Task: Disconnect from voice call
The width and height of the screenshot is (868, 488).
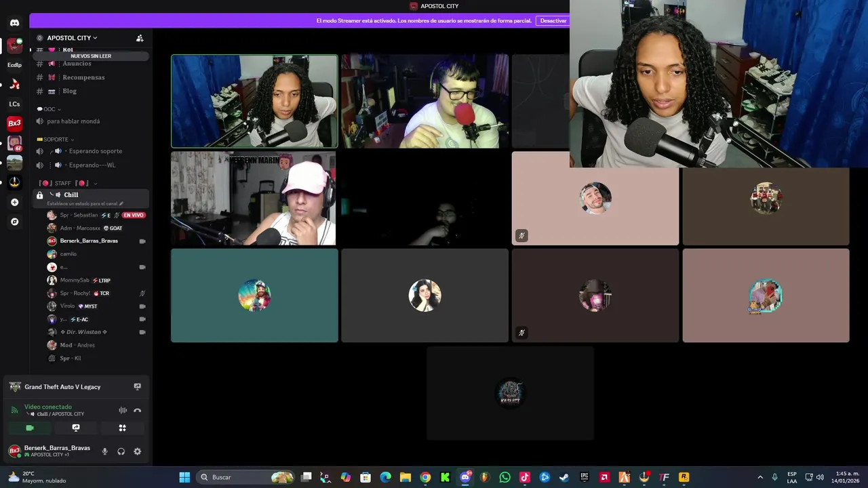Action: point(138,410)
